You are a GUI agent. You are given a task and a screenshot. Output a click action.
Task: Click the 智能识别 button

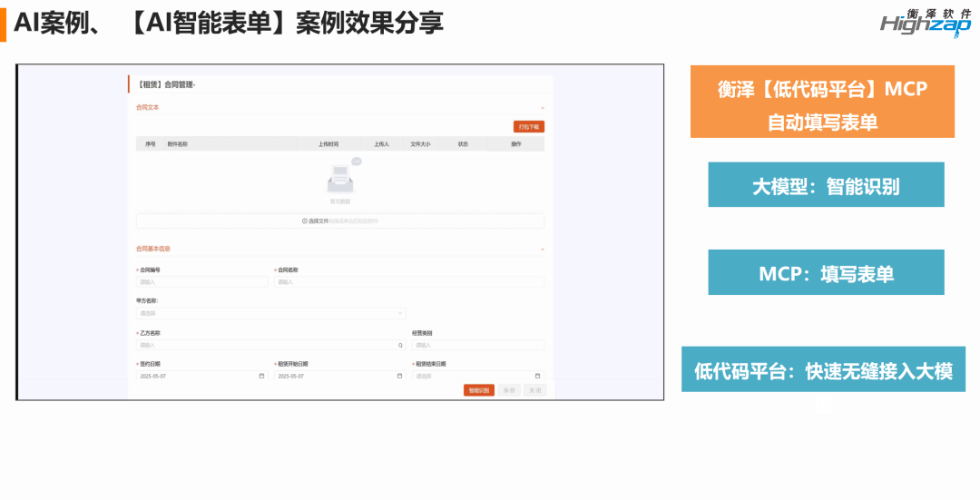[479, 390]
